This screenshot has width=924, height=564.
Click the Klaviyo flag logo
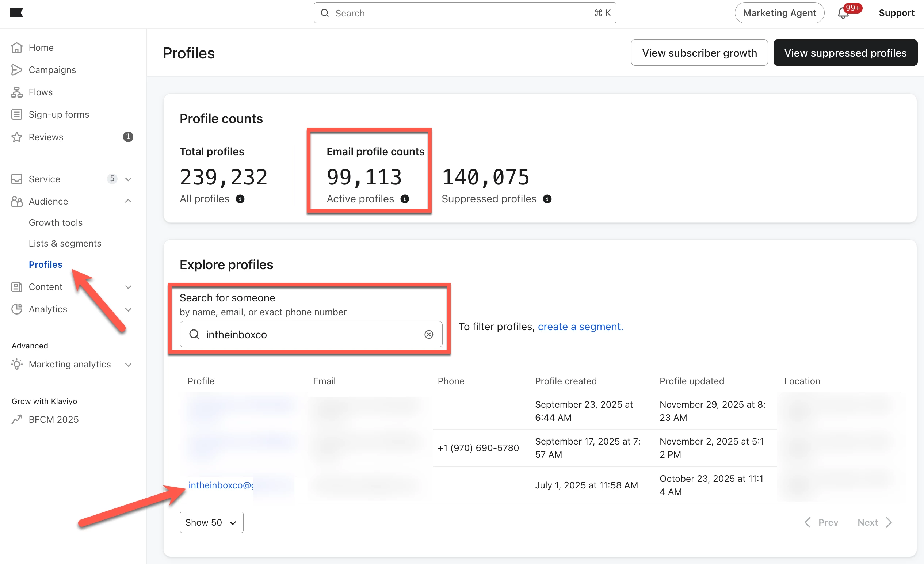pos(16,13)
